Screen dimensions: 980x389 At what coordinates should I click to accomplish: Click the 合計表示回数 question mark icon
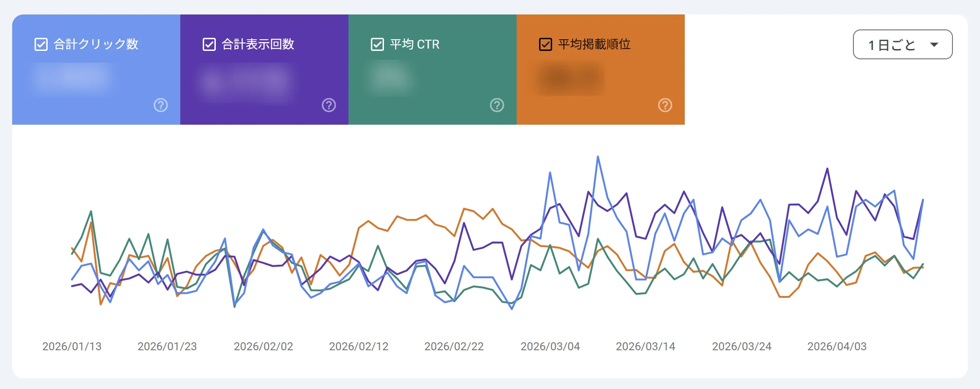328,105
